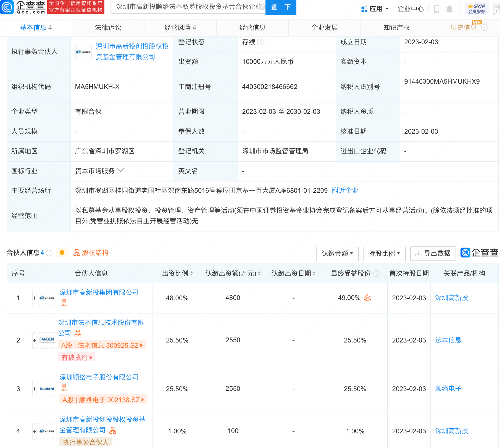500x448 pixels.
Task: Open 深圳高新投 link in row 1
Action: (452, 298)
